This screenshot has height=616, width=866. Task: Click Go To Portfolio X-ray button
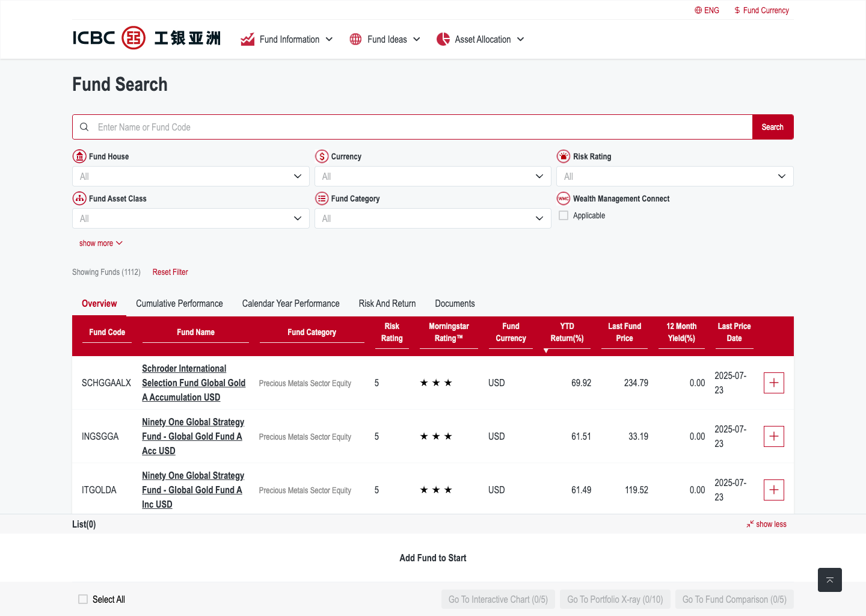pyautogui.click(x=615, y=599)
